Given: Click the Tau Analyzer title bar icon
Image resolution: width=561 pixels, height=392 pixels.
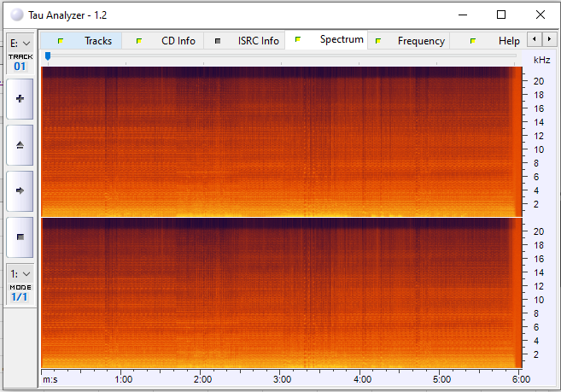Looking at the screenshot, I should click(17, 15).
